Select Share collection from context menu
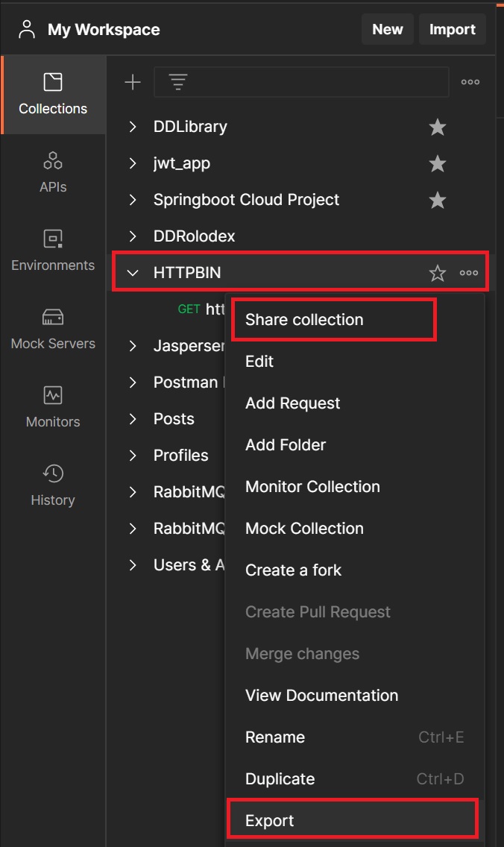This screenshot has width=504, height=847. tap(304, 319)
